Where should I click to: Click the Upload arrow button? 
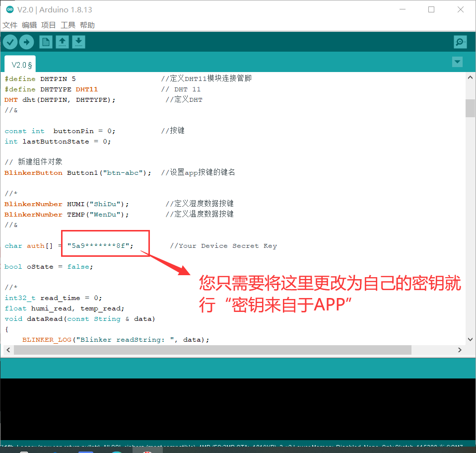[x=27, y=42]
